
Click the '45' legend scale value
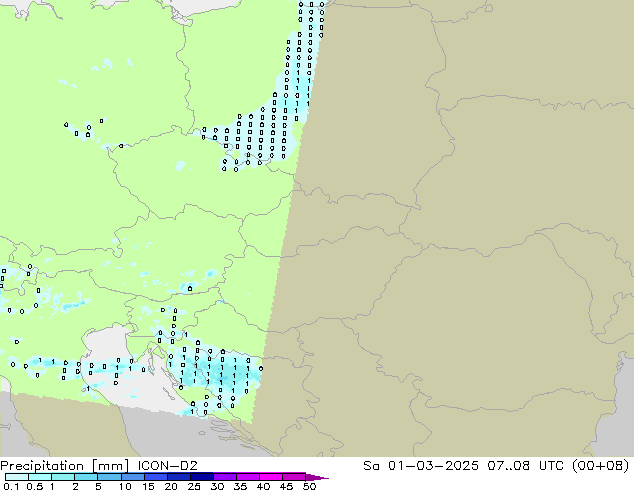pos(286,486)
